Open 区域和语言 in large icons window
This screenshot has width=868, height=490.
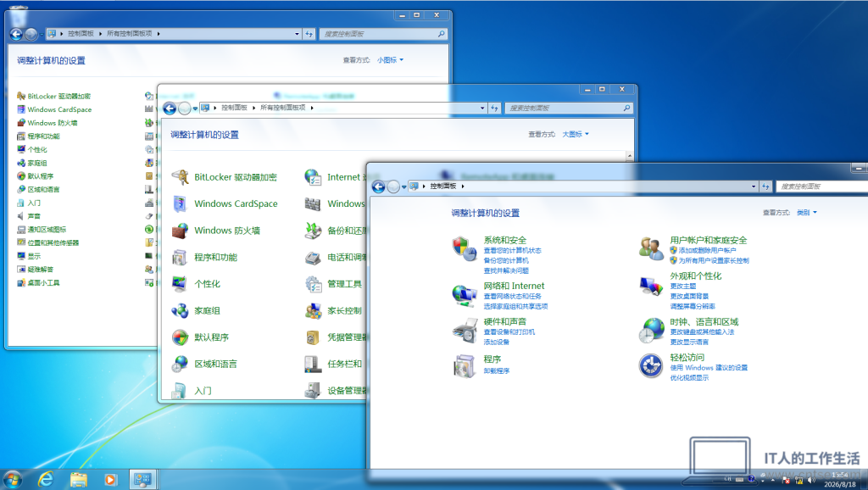tap(204, 364)
